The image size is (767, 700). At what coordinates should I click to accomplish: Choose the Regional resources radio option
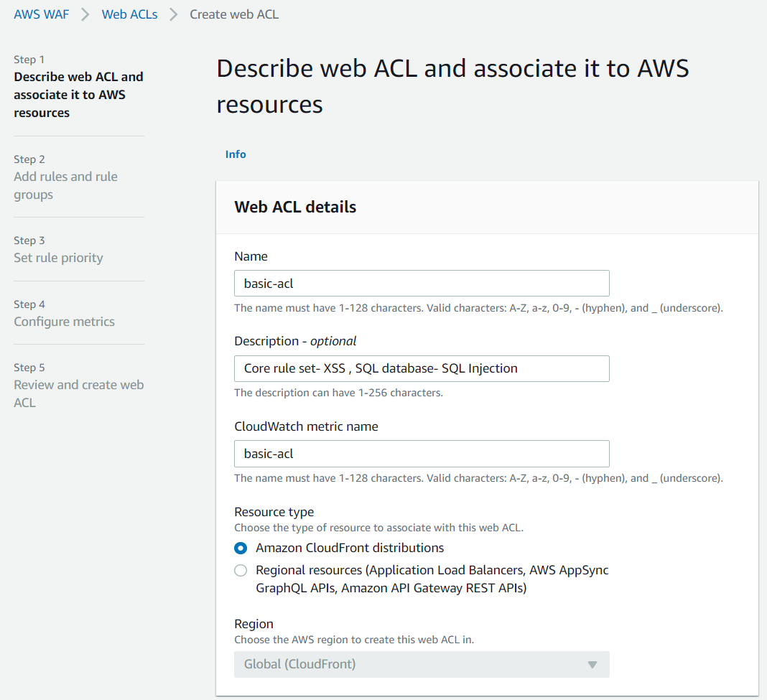(x=241, y=571)
